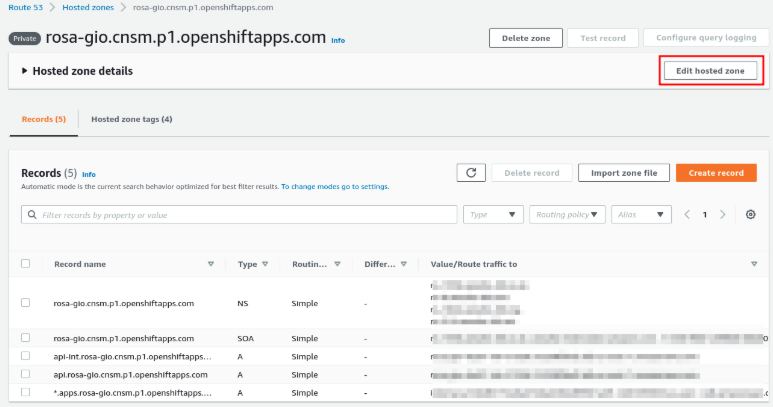Open Info link next to Records heading
This screenshot has height=407, width=773.
point(89,174)
